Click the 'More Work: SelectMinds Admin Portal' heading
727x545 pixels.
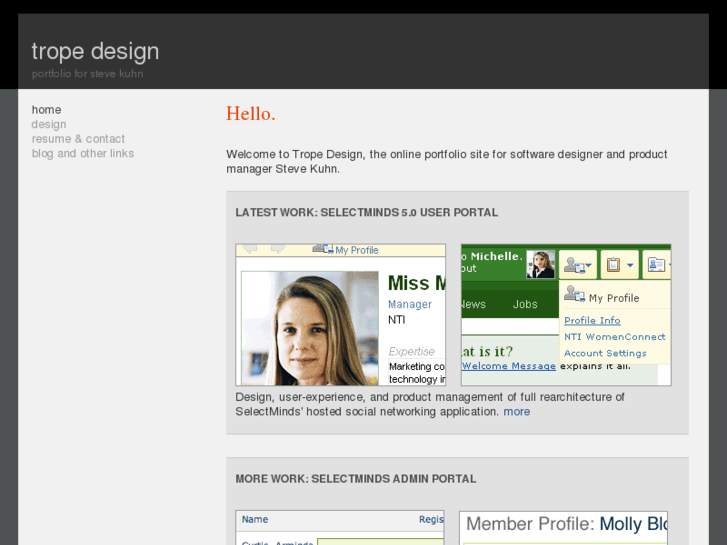tap(356, 479)
